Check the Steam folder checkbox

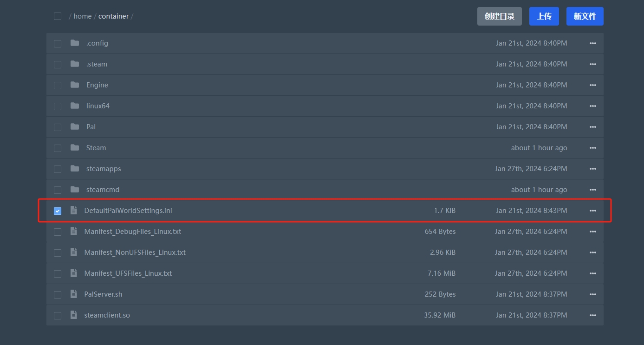click(58, 148)
